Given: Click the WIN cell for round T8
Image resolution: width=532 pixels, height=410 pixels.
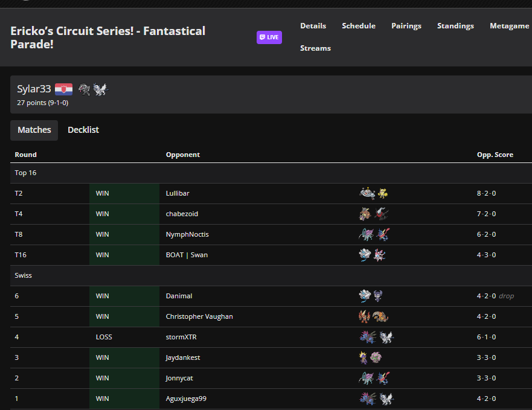Looking at the screenshot, I should [124, 234].
